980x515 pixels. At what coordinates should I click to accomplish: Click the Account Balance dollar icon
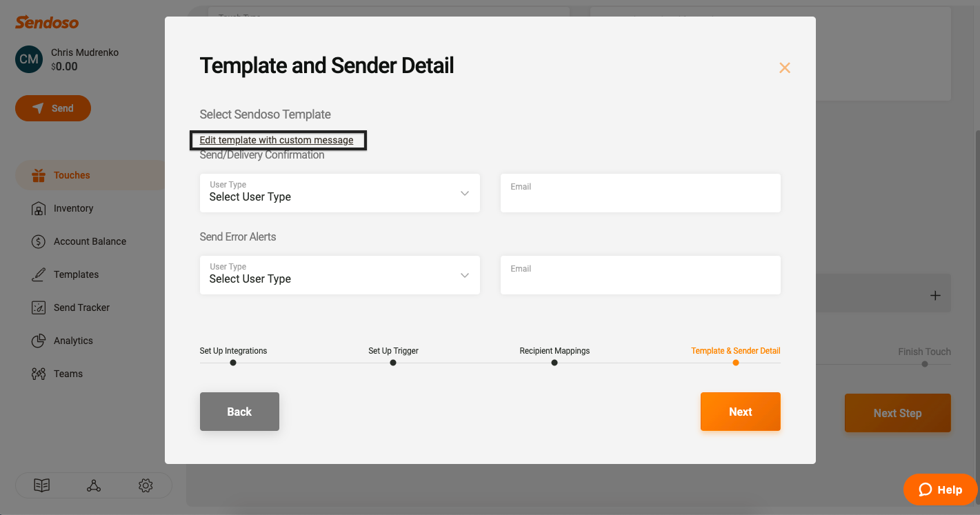(x=39, y=241)
